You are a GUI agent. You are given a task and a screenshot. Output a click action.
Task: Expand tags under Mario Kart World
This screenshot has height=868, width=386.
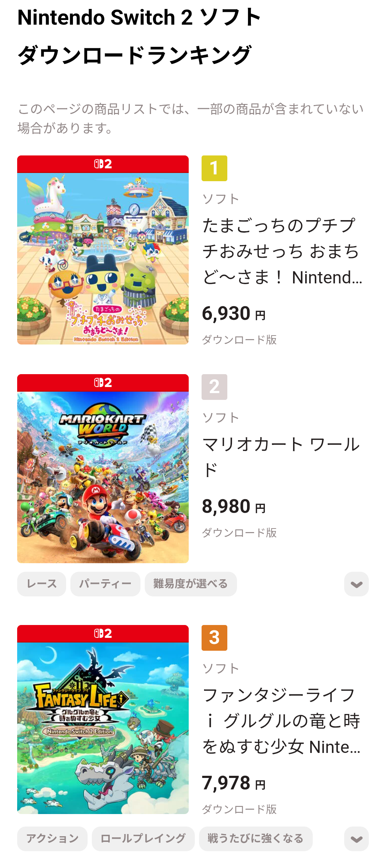click(x=356, y=584)
